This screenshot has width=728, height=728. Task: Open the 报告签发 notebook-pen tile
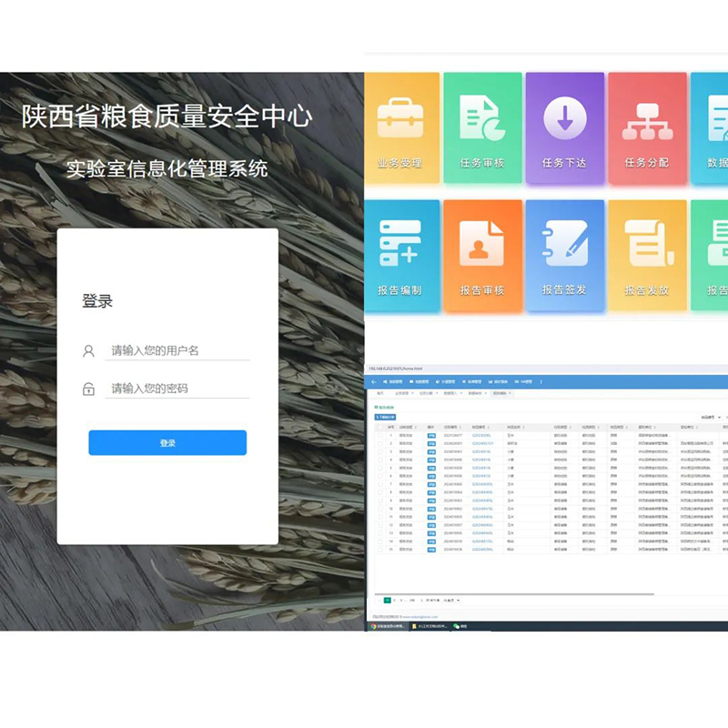(564, 256)
